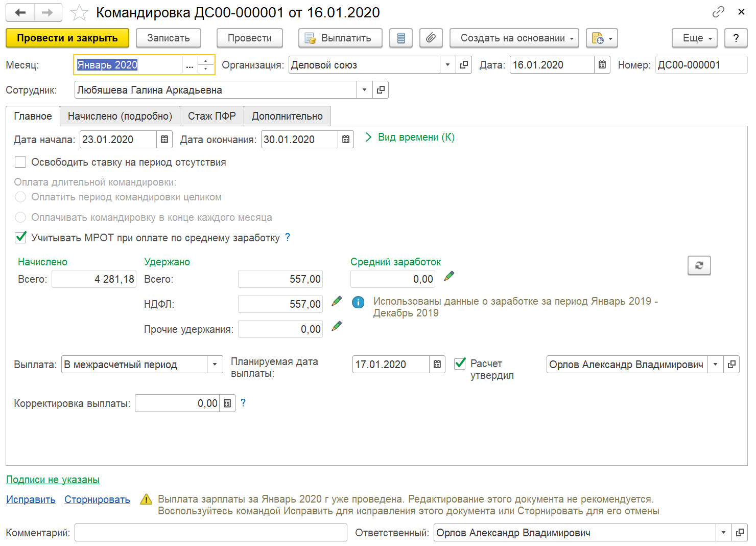
Task: Click the Номер field ДС00-000001
Action: (701, 65)
